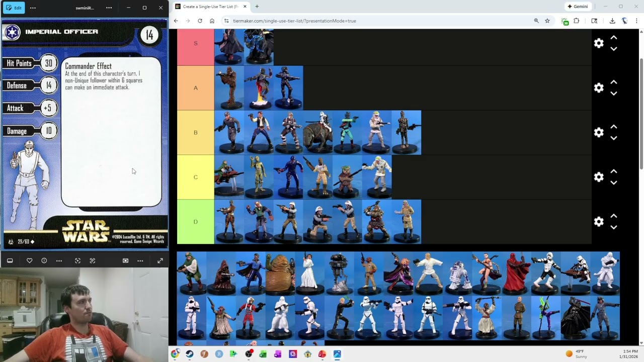Open the C tier settings gear

[599, 177]
